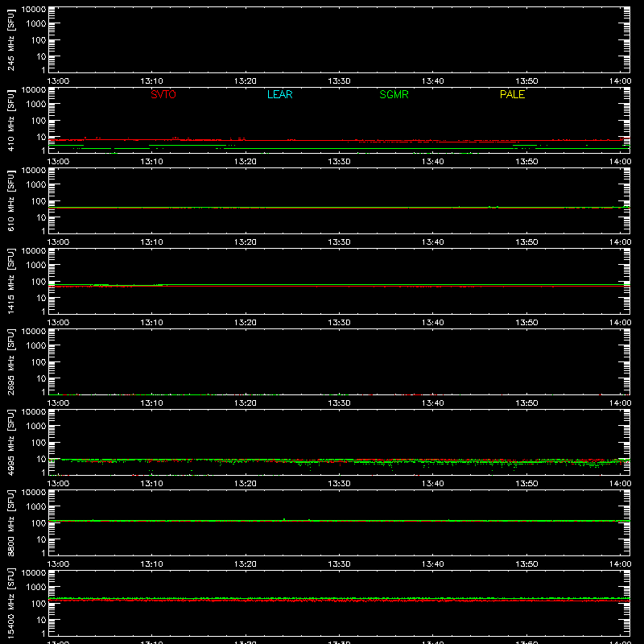
Task: Click the 10000 tick label on the 245 MHz axis
Action: click(x=34, y=10)
